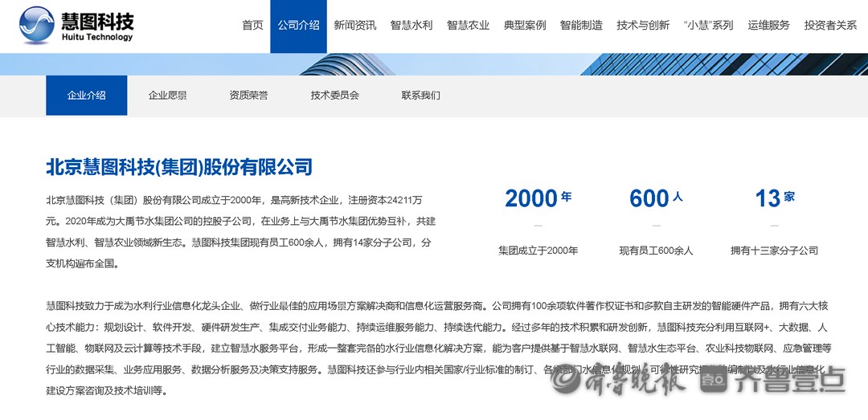The height and width of the screenshot is (420, 868).
Task: Click the 2000年 founding year statistic
Action: point(538,198)
